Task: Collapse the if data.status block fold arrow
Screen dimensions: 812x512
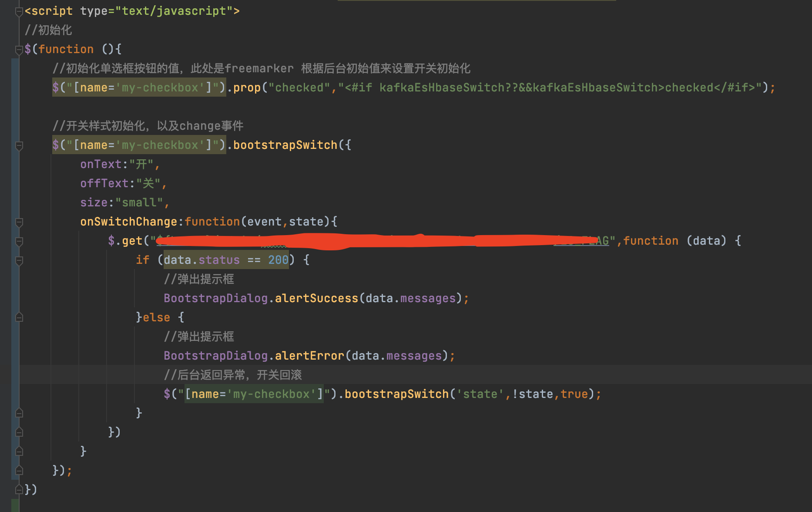Action: click(19, 261)
